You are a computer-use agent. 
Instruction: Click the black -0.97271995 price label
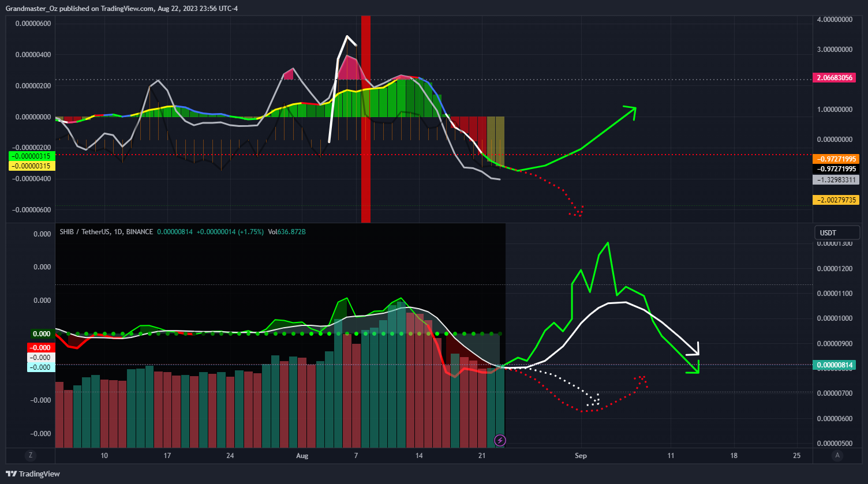(x=836, y=169)
